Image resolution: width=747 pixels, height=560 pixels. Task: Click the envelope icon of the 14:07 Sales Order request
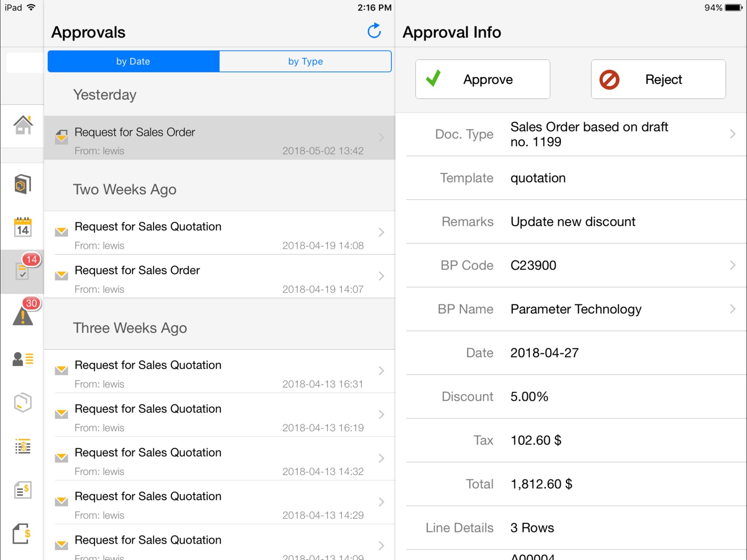(61, 276)
